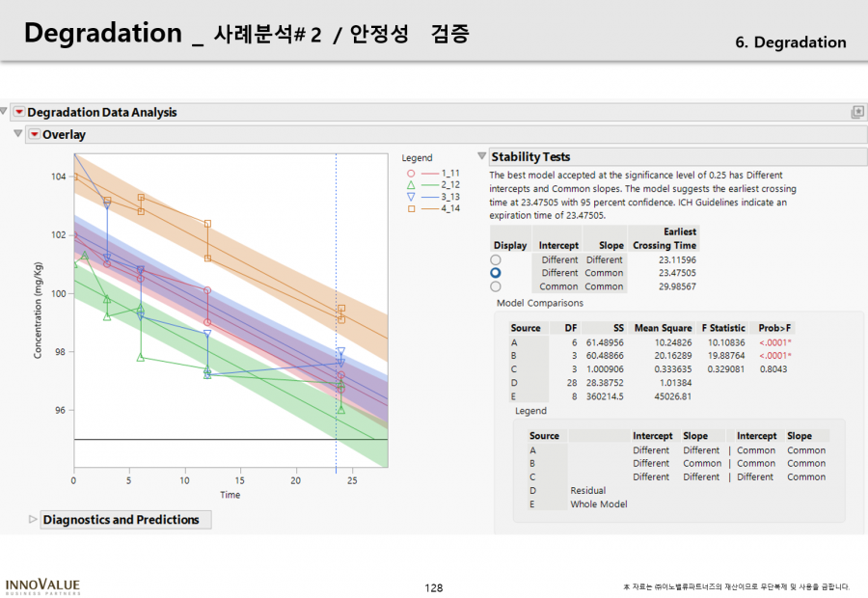
Task: Click the orange 4_14 legend line swatch
Action: 429,208
